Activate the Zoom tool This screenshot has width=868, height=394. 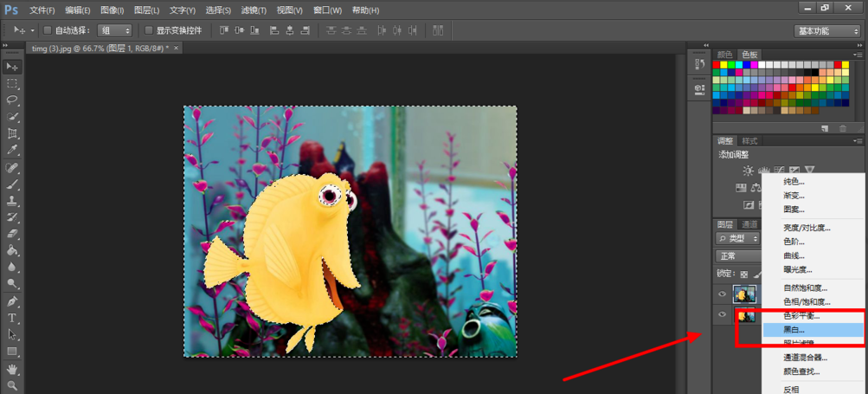click(x=13, y=384)
